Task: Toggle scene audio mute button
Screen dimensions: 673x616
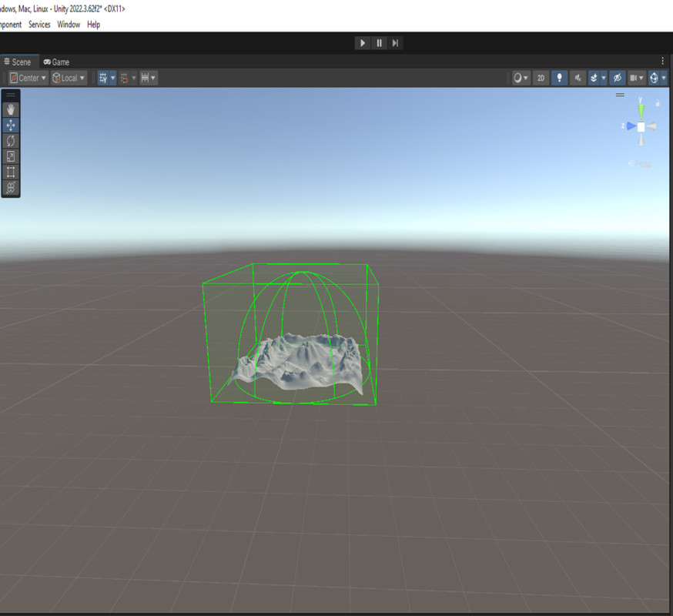Action: click(x=578, y=78)
